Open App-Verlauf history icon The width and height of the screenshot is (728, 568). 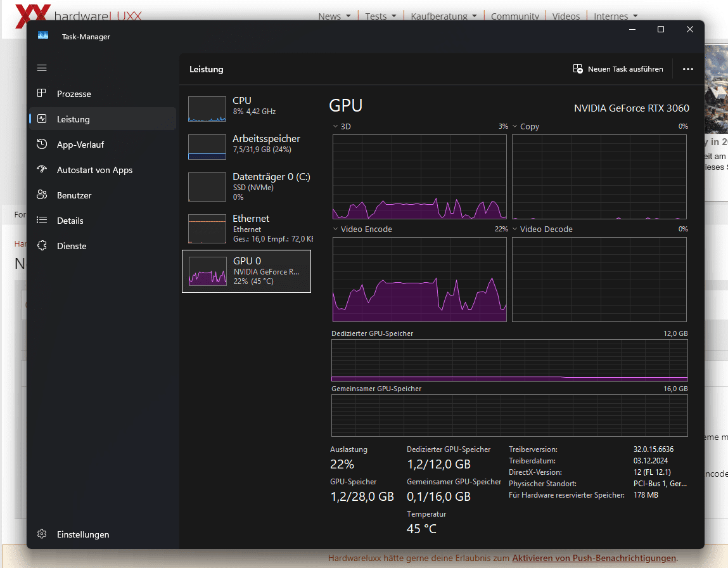[42, 144]
